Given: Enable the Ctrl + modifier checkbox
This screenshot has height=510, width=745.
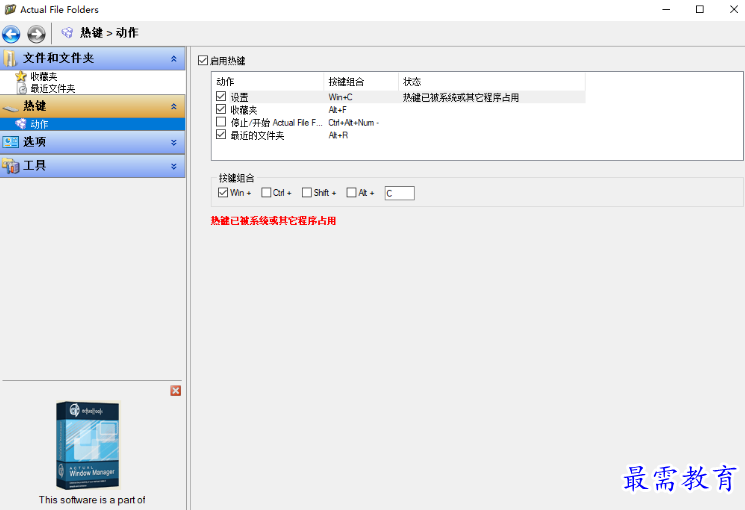Looking at the screenshot, I should point(266,192).
